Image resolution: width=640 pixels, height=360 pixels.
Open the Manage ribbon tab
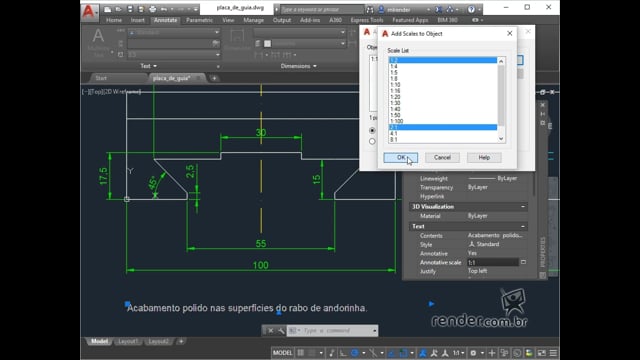pos(253,20)
